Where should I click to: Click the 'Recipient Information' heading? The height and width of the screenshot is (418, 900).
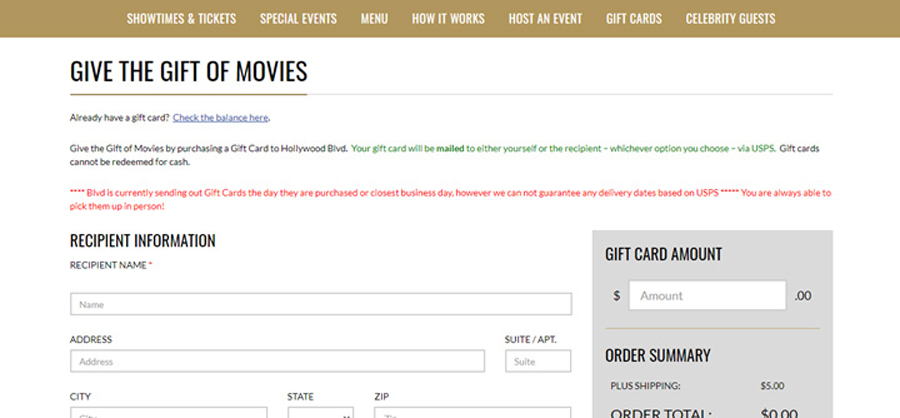pos(143,241)
